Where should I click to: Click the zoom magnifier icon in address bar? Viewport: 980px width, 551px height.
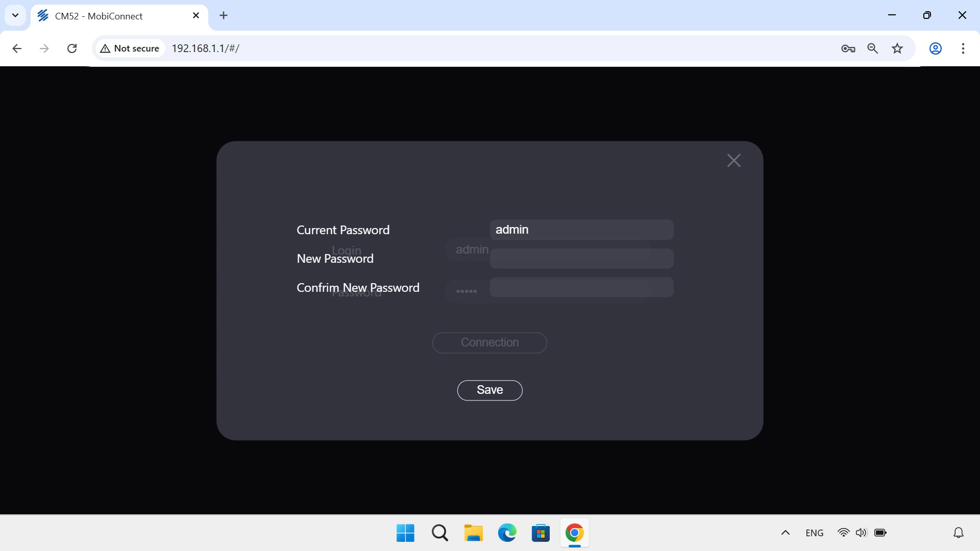tap(872, 48)
